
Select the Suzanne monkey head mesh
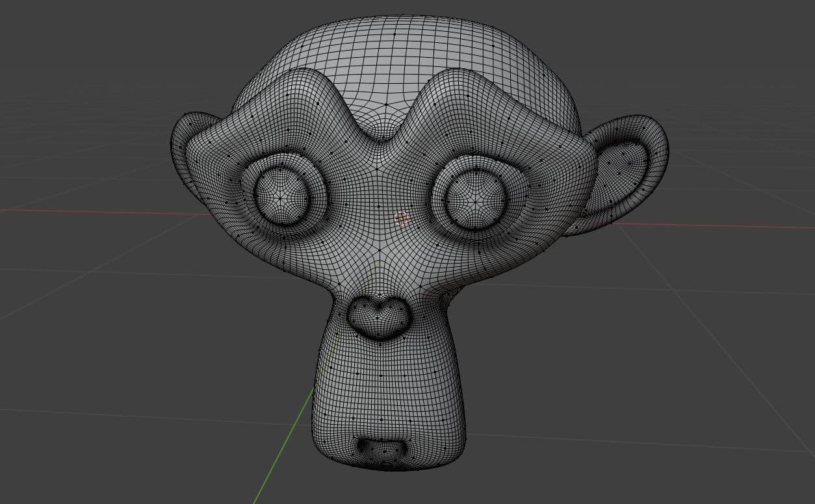(x=419, y=242)
